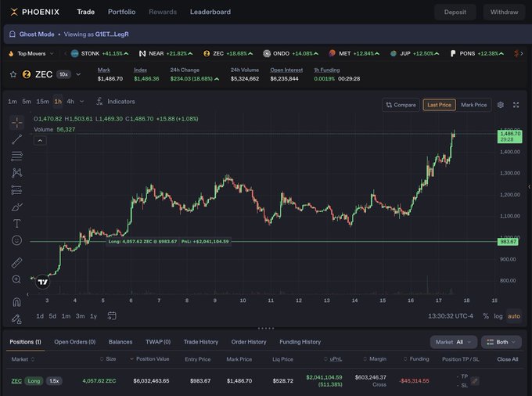This screenshot has width=532, height=396.
Task: Switch to Balances tab
Action: click(x=120, y=342)
